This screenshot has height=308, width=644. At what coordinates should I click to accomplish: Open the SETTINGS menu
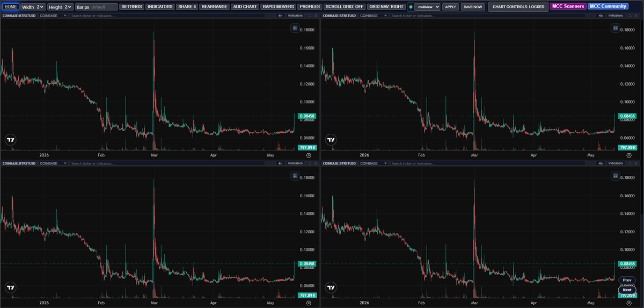[x=131, y=7]
